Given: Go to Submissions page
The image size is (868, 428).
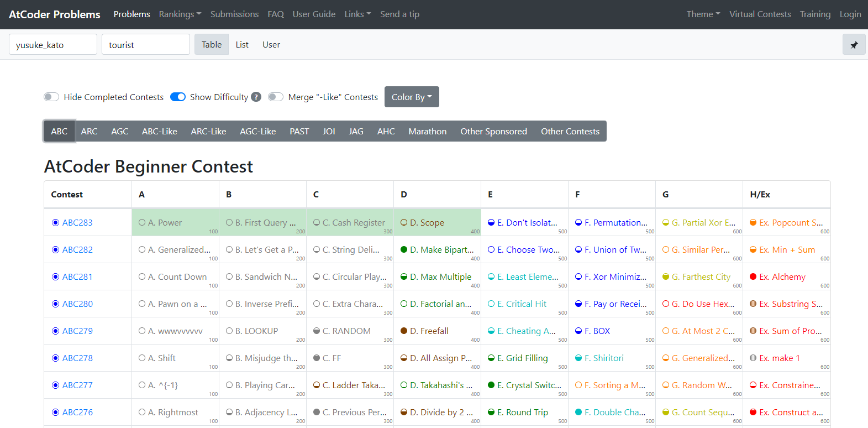Looking at the screenshot, I should click(234, 14).
